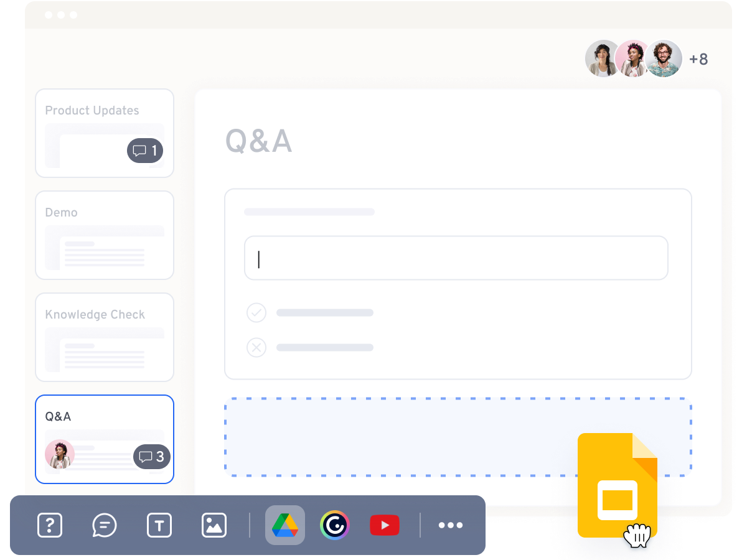
Task: Open the +8 participants overflow list
Action: (x=700, y=58)
